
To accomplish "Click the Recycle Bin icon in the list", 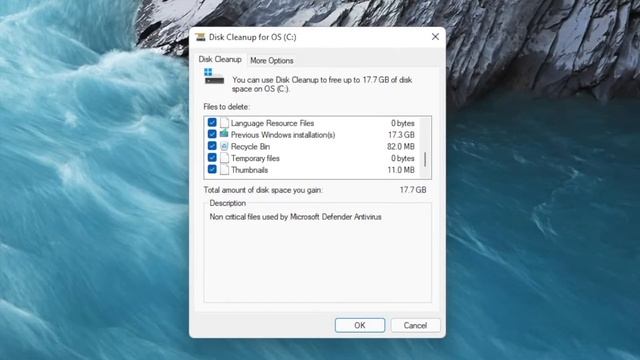I will [x=224, y=146].
